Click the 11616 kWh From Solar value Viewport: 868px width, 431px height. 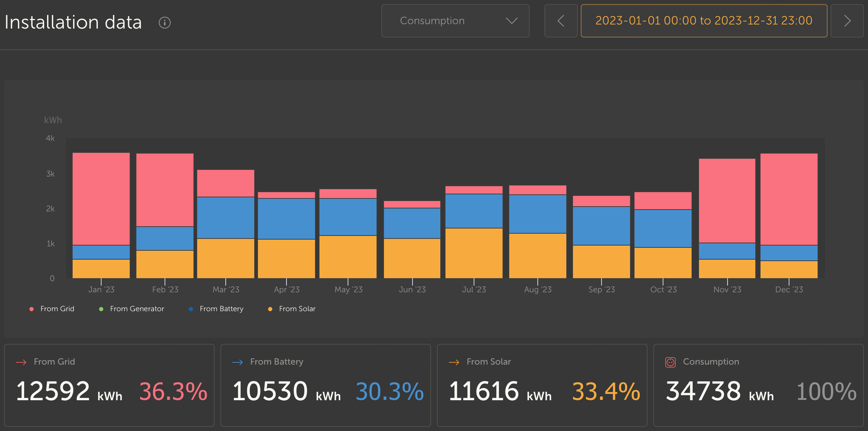click(x=500, y=391)
